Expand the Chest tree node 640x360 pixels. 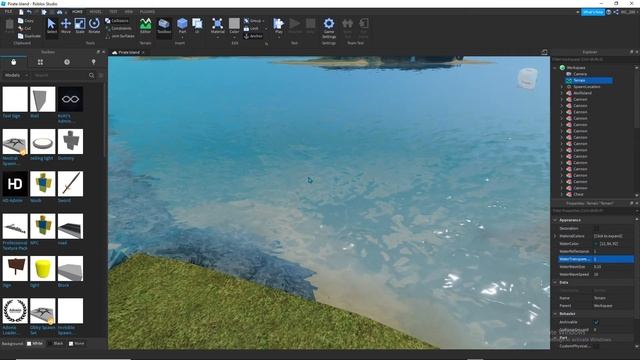(x=562, y=194)
